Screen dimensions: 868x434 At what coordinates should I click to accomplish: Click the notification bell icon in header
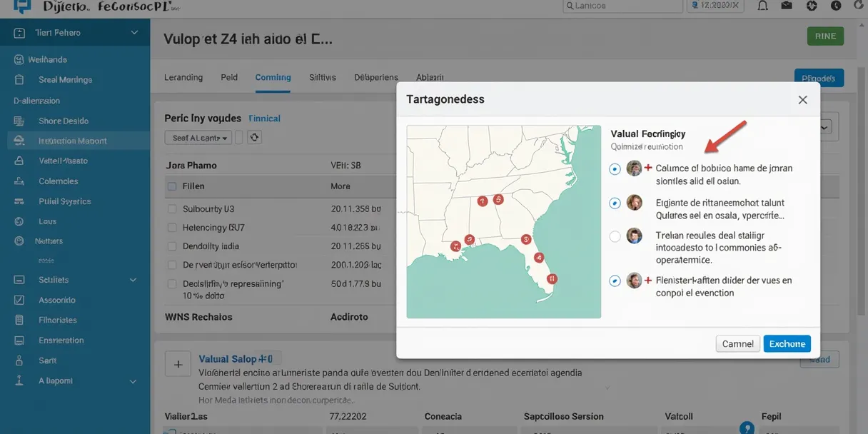tap(762, 6)
